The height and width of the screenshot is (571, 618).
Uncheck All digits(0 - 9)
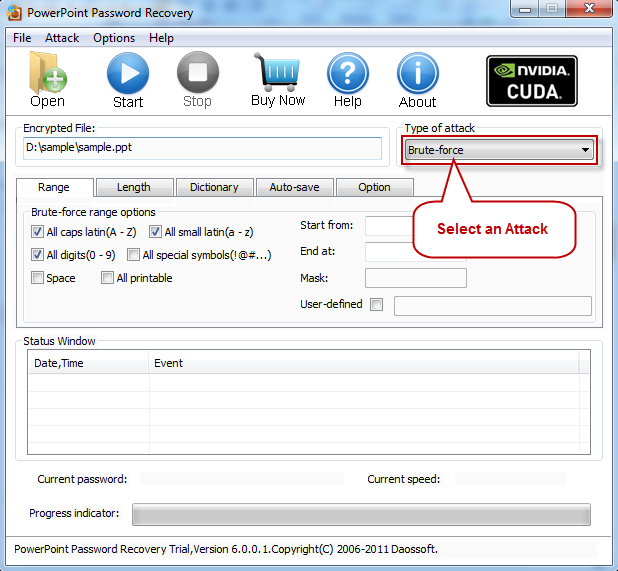37,255
